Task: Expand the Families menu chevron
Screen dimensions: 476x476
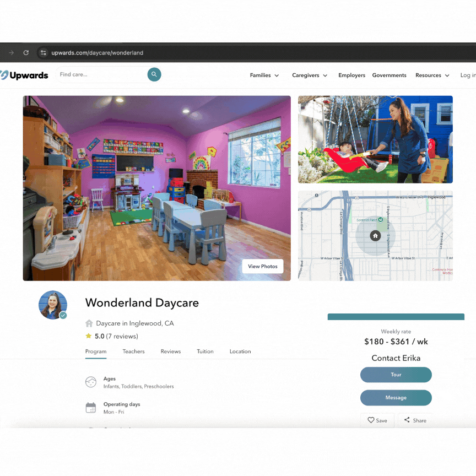Action: [x=277, y=75]
